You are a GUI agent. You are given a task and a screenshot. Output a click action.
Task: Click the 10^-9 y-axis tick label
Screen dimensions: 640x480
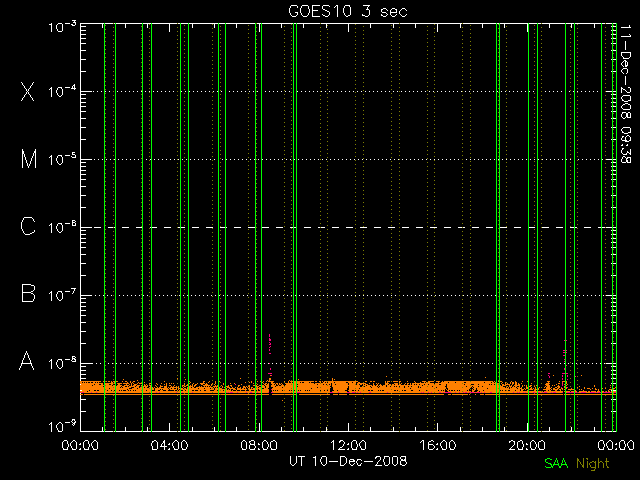(62, 427)
